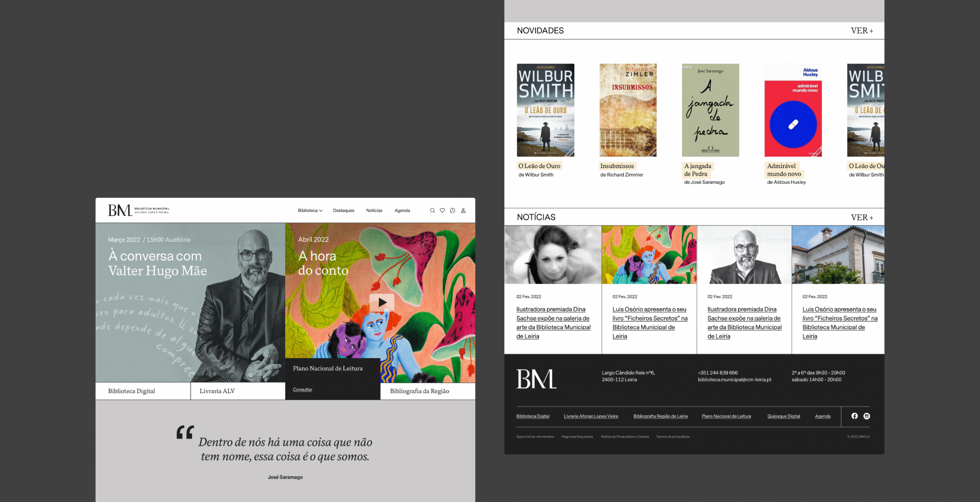Open the Destaques menu item
Screen dimensions: 980x502
(x=343, y=211)
